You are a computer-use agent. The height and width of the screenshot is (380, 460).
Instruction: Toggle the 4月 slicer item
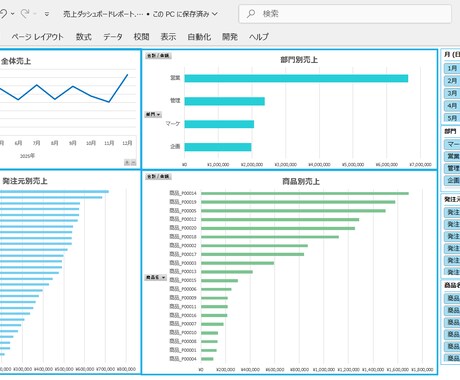[x=452, y=106]
